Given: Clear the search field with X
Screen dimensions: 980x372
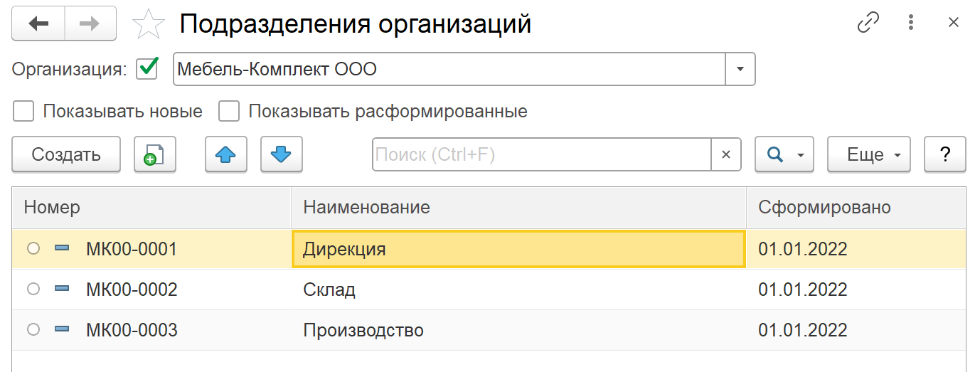Looking at the screenshot, I should [726, 154].
